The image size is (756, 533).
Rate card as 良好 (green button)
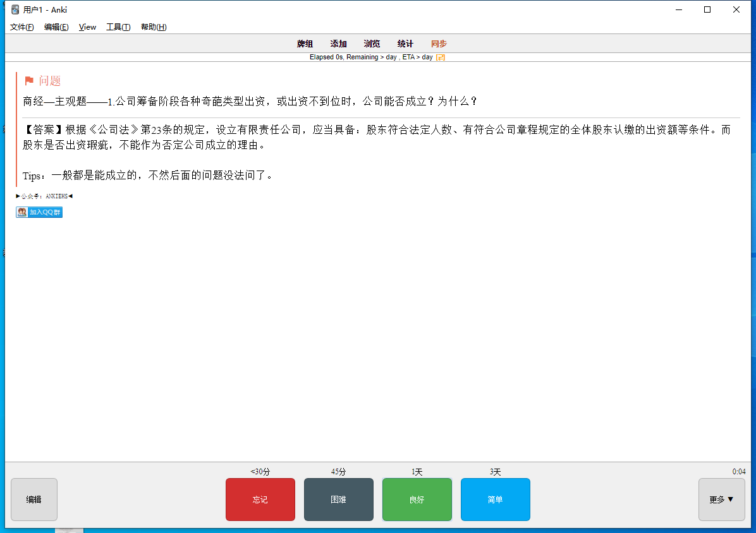[x=417, y=500]
